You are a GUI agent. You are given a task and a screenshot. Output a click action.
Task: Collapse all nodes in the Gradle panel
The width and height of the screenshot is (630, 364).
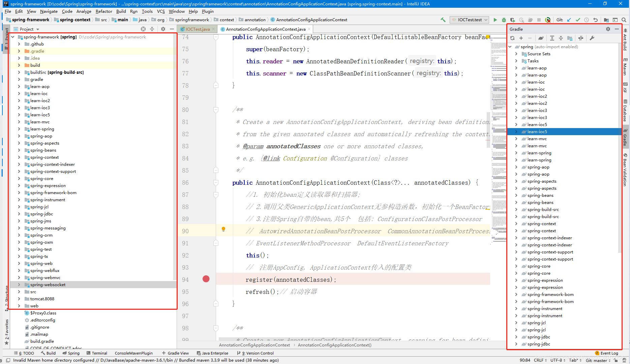[x=561, y=38]
